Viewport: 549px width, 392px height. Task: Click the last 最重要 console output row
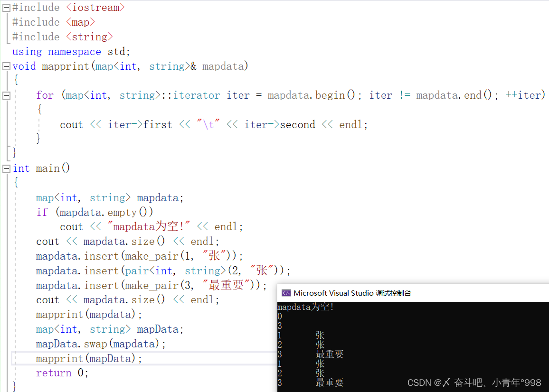[310, 383]
